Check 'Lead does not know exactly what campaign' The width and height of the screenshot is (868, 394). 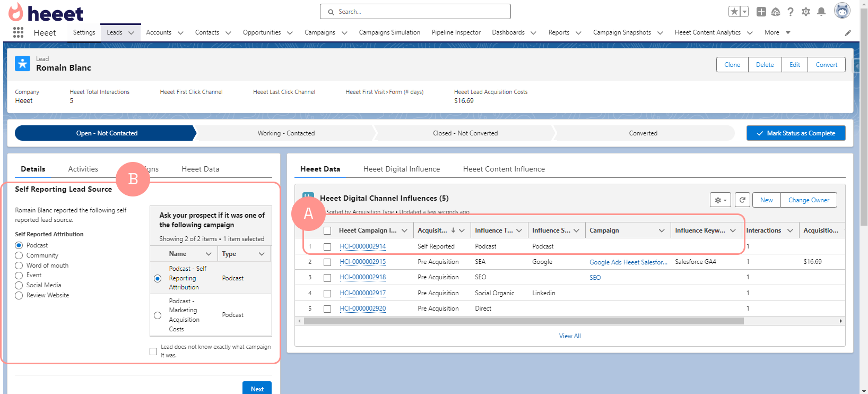(153, 351)
